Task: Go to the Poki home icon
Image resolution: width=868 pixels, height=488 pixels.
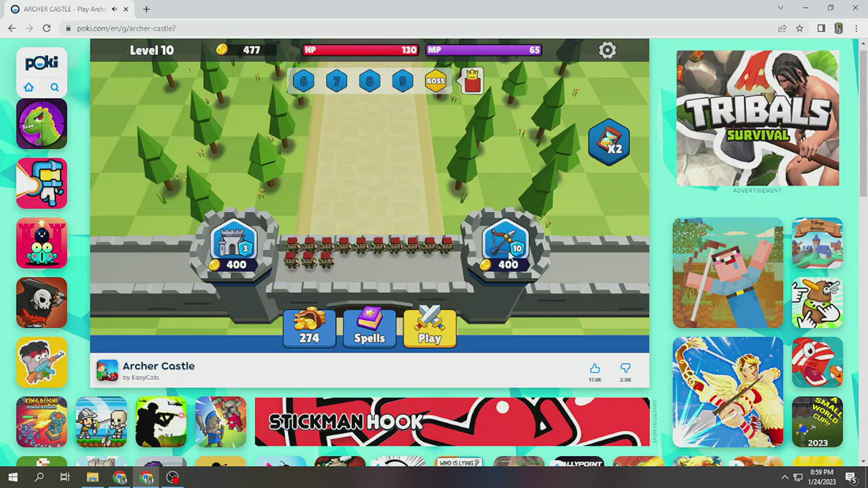Action: 29,87
